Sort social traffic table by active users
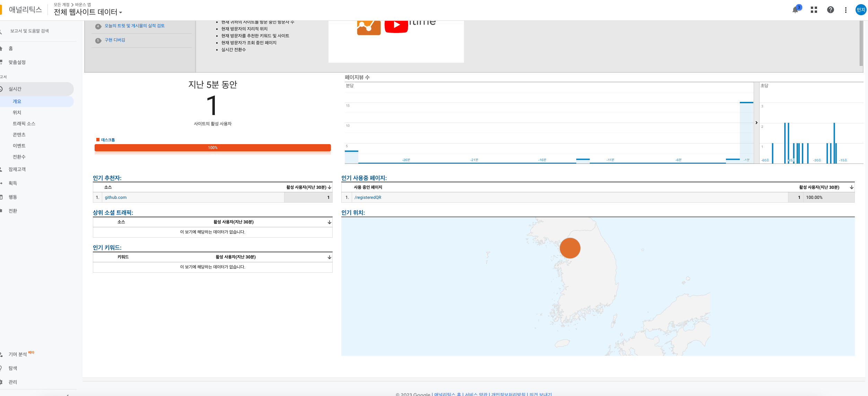The height and width of the screenshot is (396, 868). (x=330, y=222)
